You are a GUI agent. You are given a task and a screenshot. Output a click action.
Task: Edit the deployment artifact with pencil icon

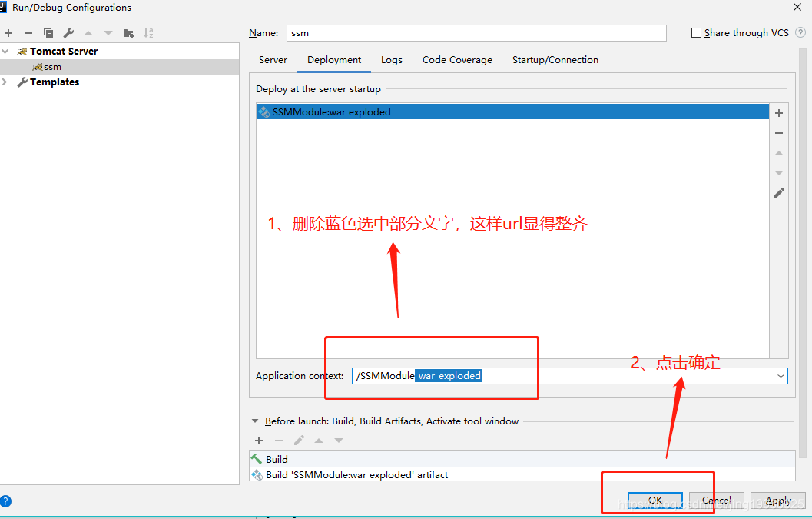pos(779,193)
